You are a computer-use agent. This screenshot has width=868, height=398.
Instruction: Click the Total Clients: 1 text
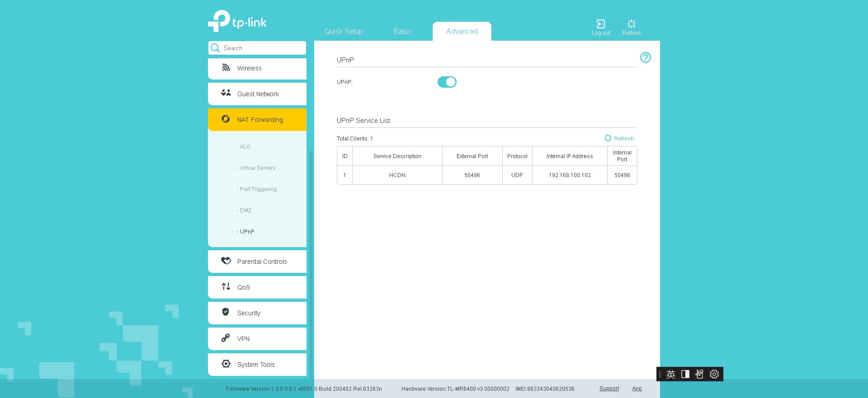click(354, 139)
